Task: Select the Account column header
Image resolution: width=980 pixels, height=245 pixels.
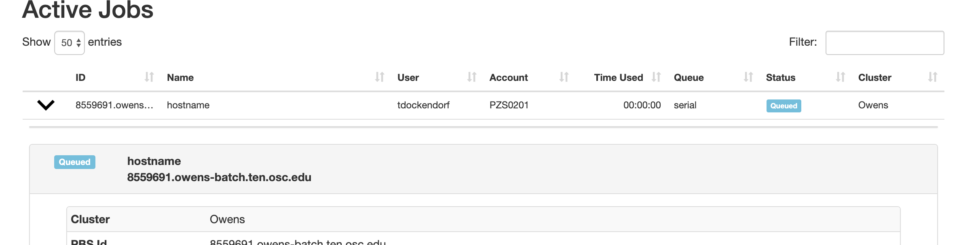Action: [509, 77]
